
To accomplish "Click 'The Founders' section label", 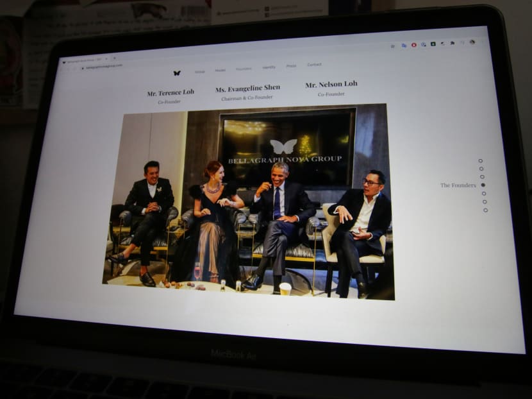I will (x=458, y=185).
